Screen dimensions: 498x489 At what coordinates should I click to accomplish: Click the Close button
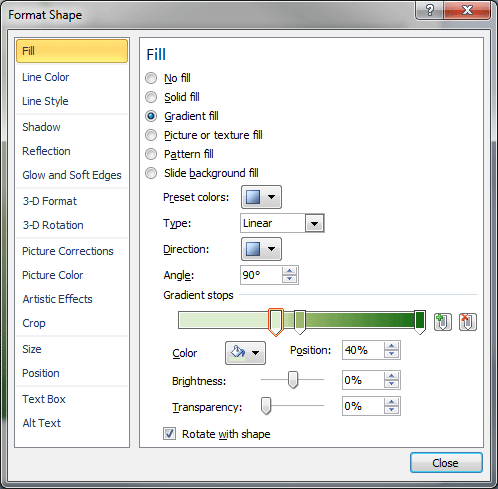tap(446, 463)
